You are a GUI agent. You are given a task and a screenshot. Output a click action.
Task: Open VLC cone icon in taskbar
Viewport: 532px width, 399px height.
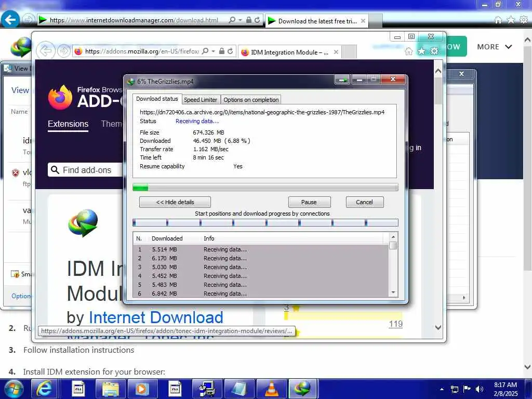tap(271, 389)
